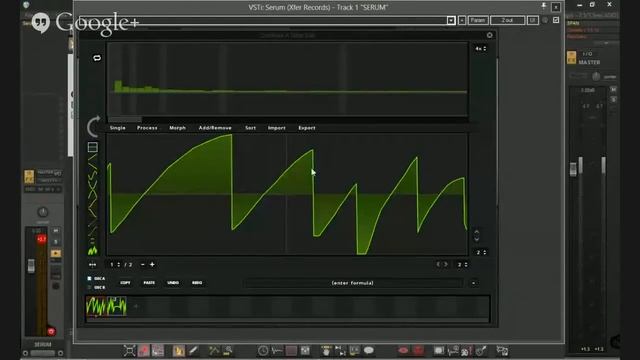Click the MASTER track volume fader
Image resolution: width=640 pixels, height=360 pixels.
pos(573,169)
